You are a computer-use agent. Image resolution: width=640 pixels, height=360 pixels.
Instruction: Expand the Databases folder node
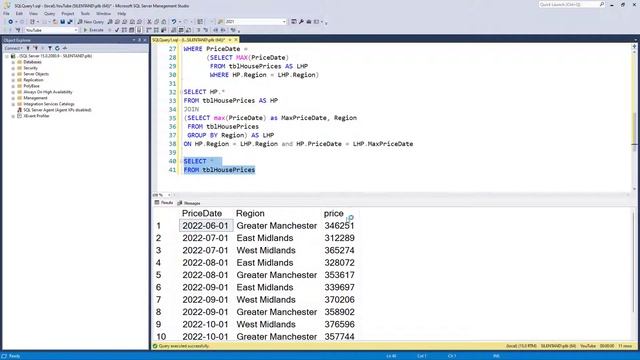pyautogui.click(x=13, y=62)
